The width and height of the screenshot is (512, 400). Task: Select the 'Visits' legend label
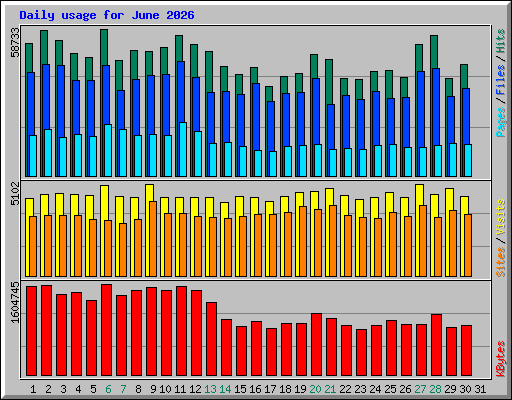click(x=501, y=218)
